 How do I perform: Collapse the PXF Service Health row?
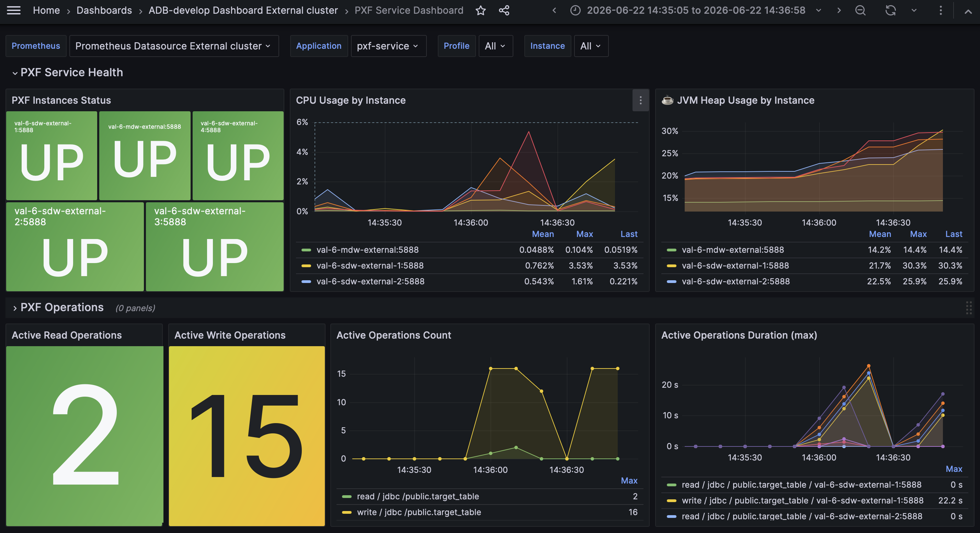tap(67, 72)
